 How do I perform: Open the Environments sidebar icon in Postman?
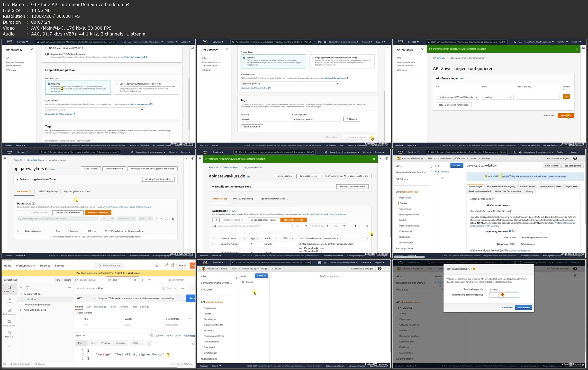tap(9, 312)
